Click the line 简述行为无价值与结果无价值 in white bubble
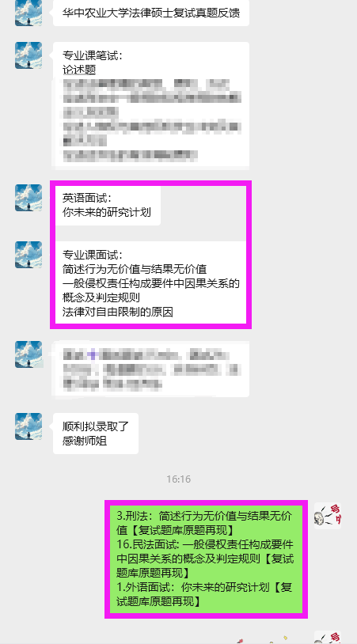357x644 pixels. pos(135,270)
